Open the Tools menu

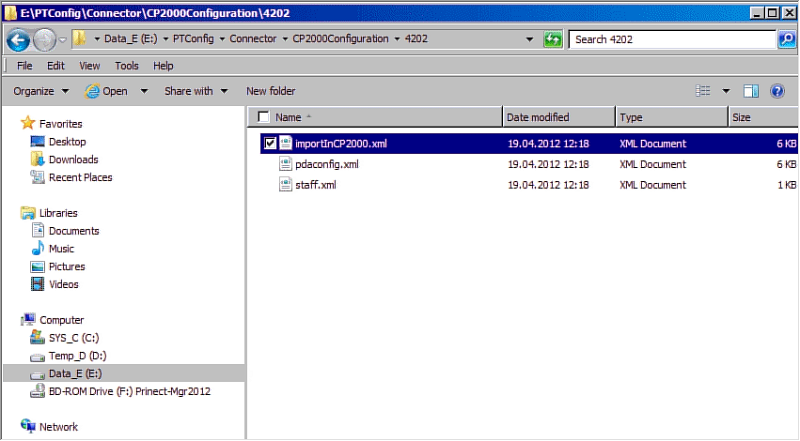pyautogui.click(x=127, y=66)
